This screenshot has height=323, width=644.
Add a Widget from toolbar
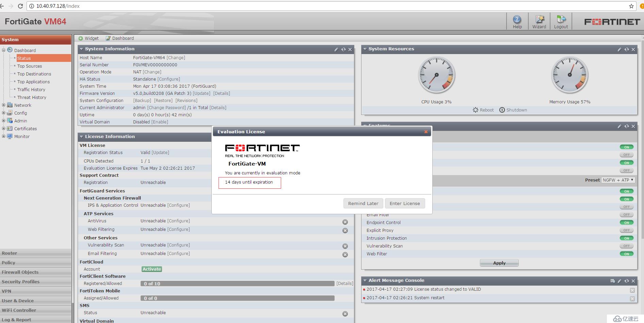(x=88, y=38)
